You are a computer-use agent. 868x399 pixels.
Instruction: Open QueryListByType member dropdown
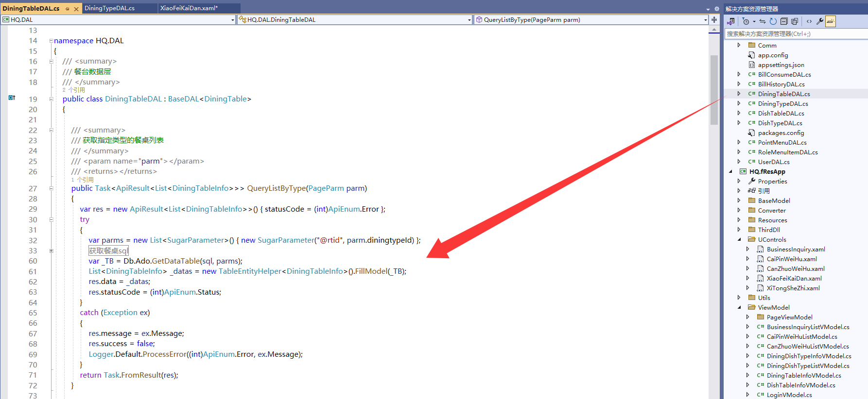click(x=591, y=20)
